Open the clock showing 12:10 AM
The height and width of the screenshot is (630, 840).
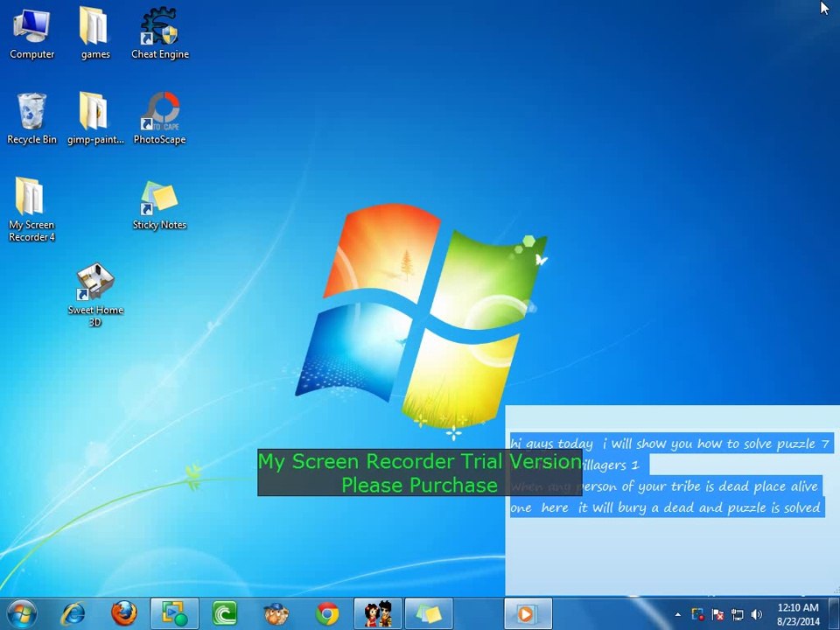(798, 614)
